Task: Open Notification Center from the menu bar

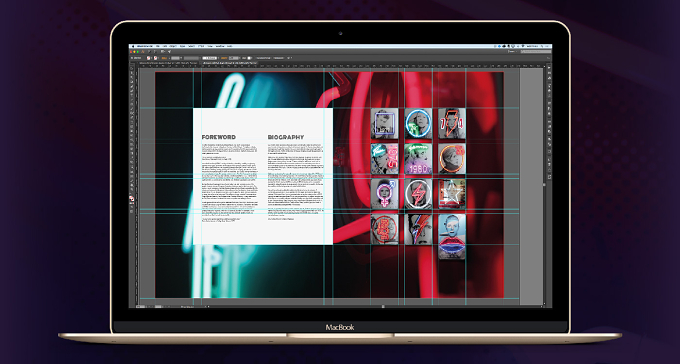Action: [547, 46]
